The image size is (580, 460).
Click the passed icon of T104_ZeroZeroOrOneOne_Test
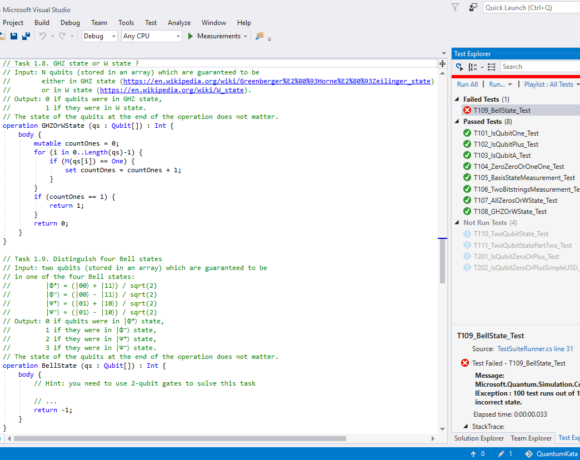point(467,166)
